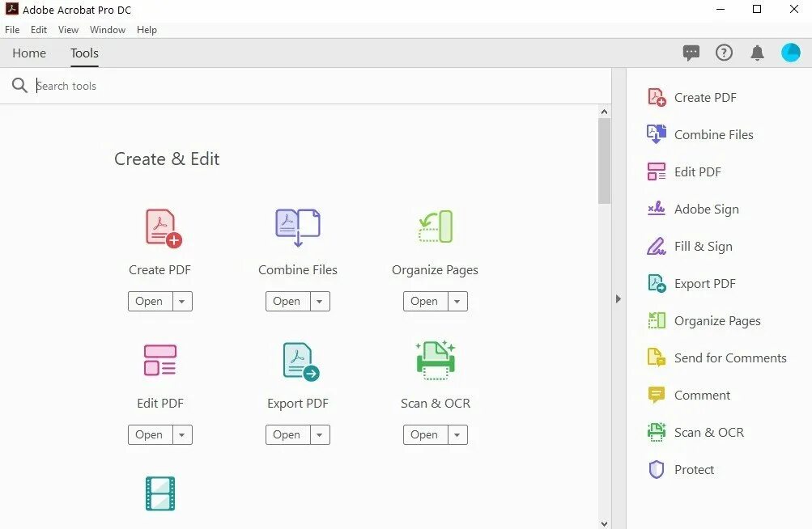Click the Organize Pages large icon in Create & Edit
Viewport: 812px width, 529px height.
436,226
